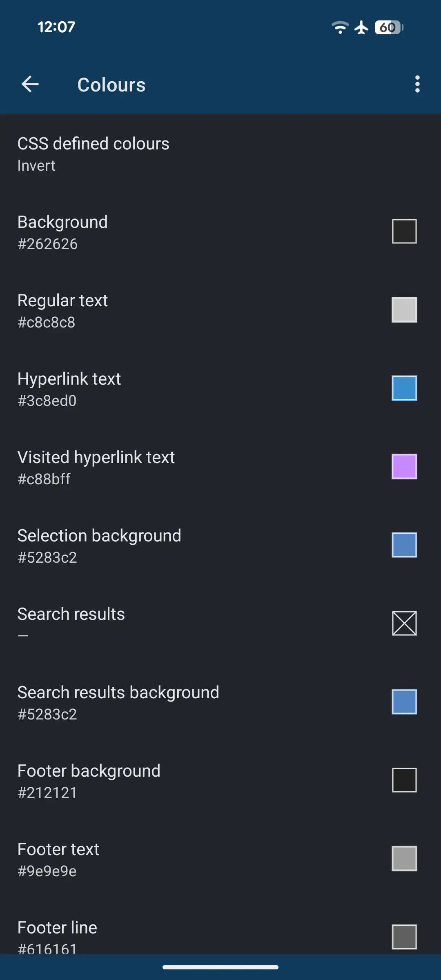Tap the airplane mode status icon

(x=361, y=27)
